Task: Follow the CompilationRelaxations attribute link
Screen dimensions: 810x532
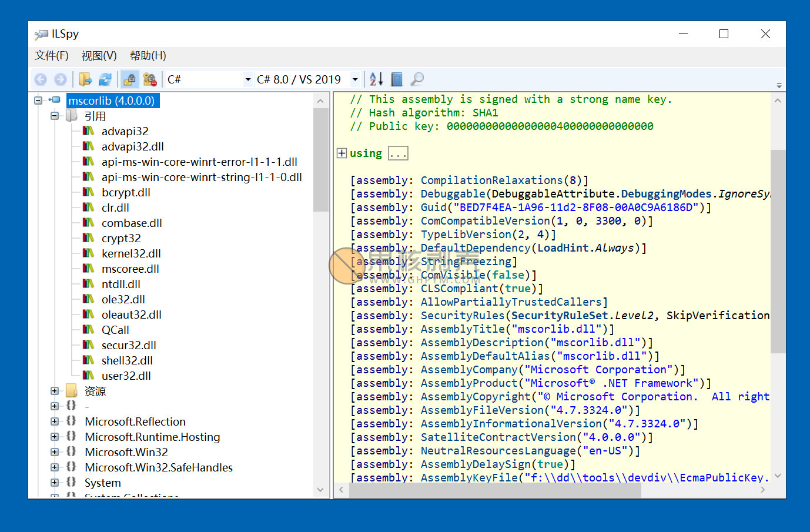Action: point(492,180)
